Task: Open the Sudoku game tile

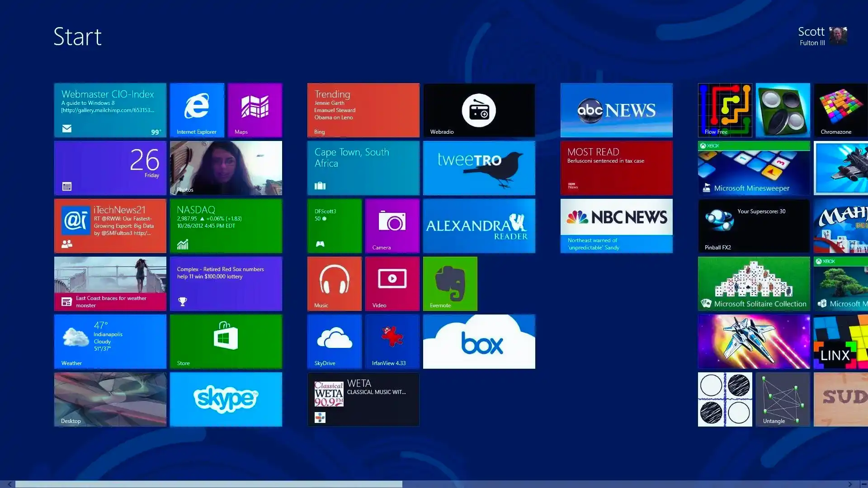Action: (841, 399)
